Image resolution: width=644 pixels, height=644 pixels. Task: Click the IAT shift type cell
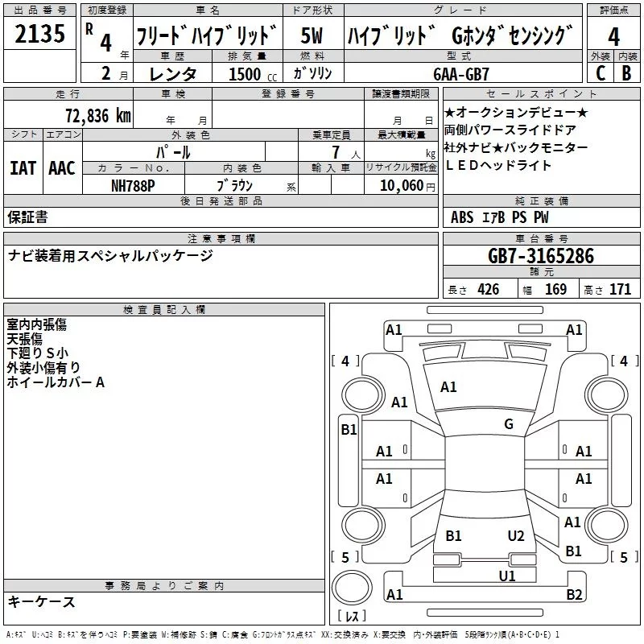(23, 168)
